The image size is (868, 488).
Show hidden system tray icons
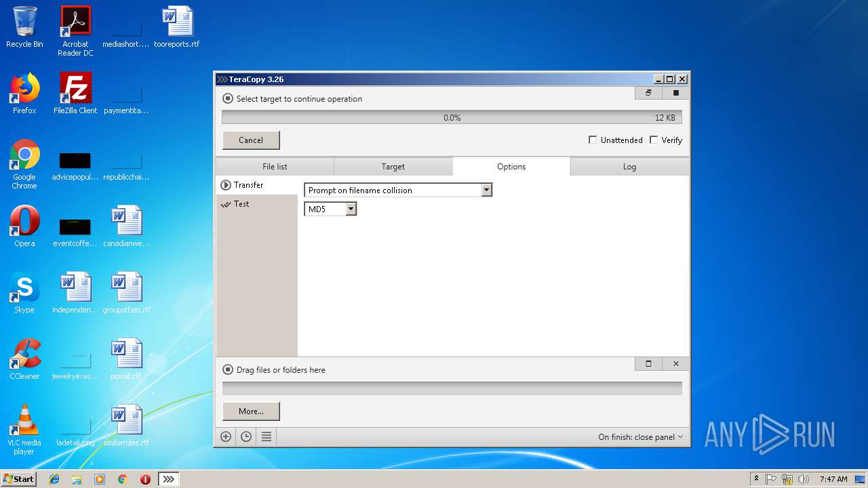point(756,479)
